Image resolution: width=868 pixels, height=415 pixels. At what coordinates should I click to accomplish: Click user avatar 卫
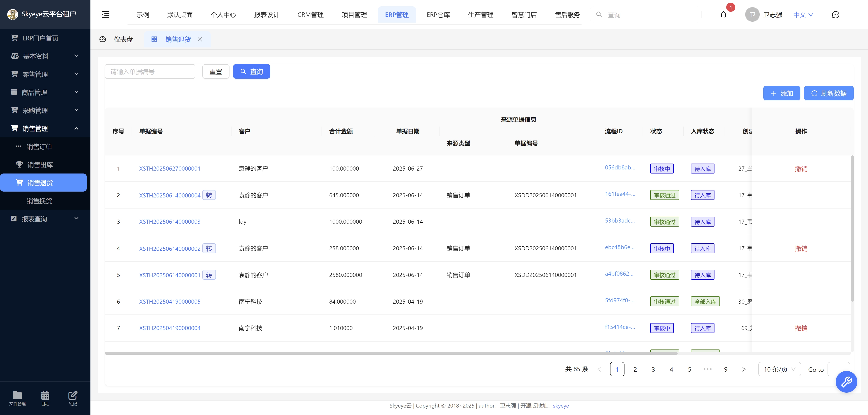click(x=752, y=15)
